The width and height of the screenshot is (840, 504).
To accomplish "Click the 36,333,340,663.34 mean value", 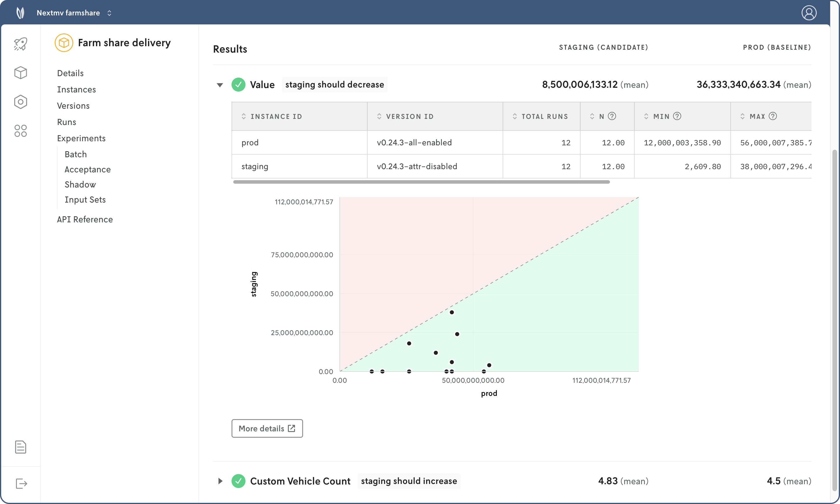I will point(738,85).
